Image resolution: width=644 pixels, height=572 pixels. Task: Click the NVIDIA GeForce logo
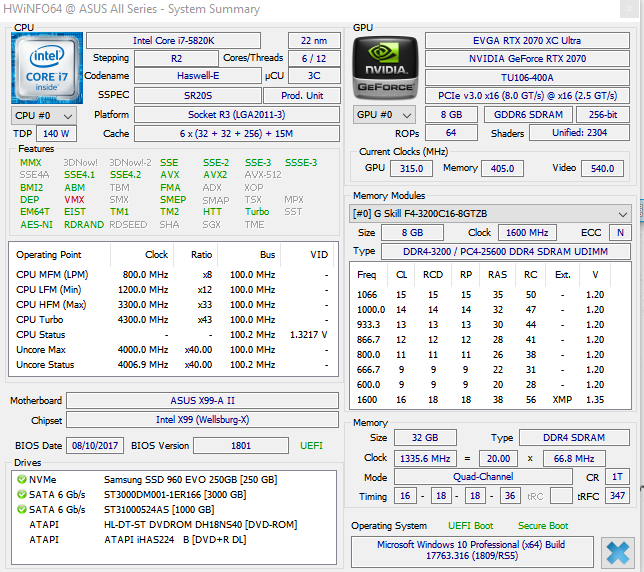point(385,68)
